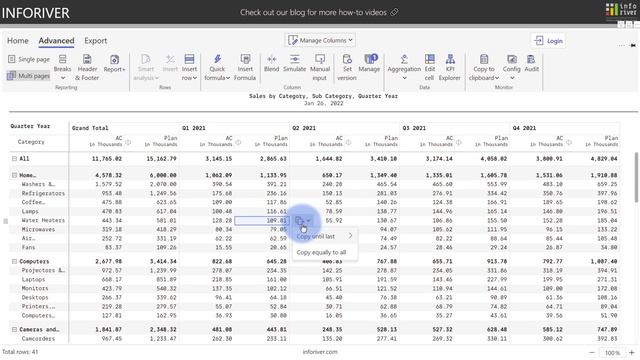The height and width of the screenshot is (360, 640).
Task: Open the Config dropdown
Action: click(511, 68)
